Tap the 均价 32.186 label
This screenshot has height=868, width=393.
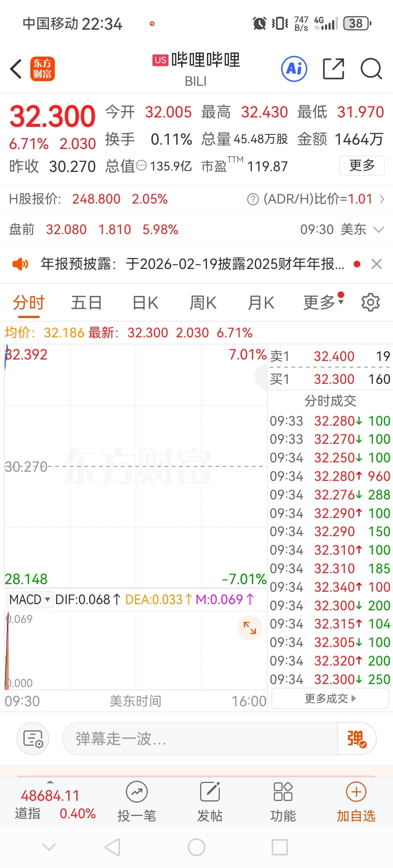(44, 333)
